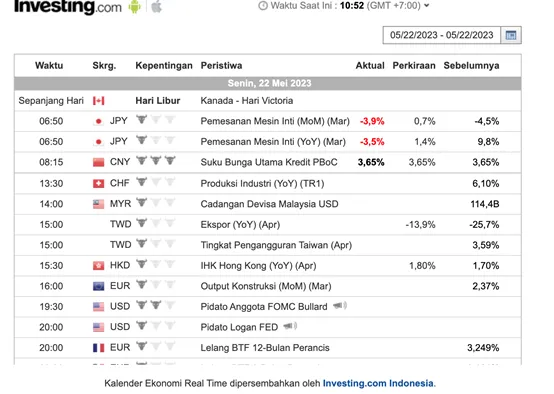Open event Lelang BTF 12-Bulan Perancis

265,348
